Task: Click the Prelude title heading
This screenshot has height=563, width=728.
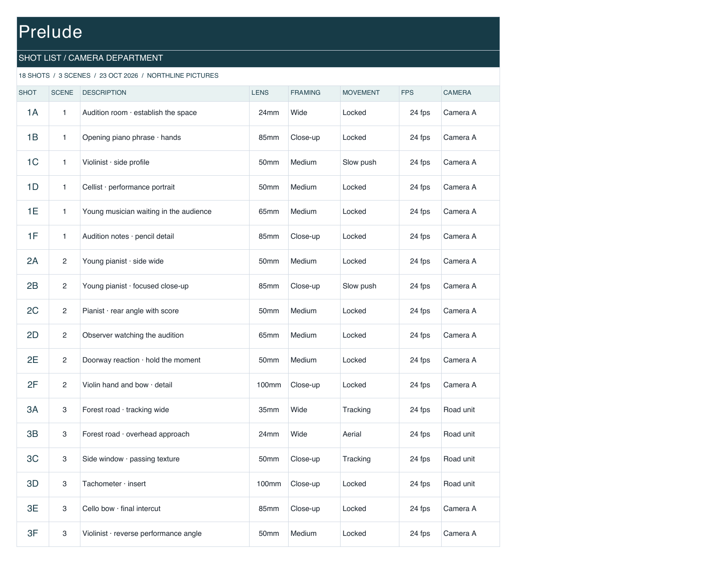Action: tap(51, 32)
